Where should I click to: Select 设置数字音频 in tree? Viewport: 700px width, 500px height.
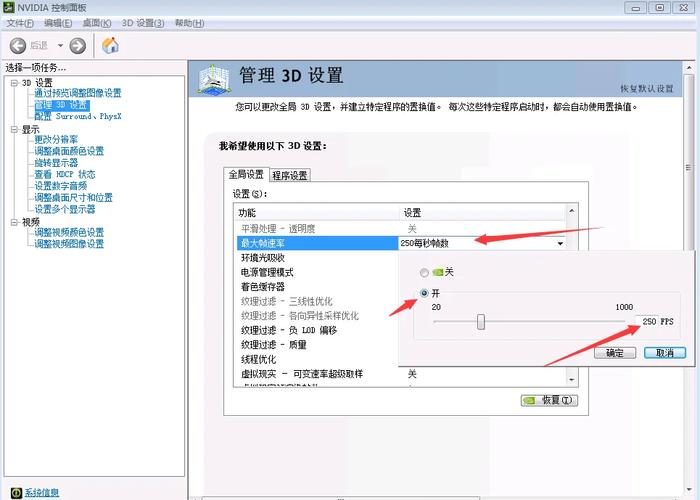click(60, 186)
